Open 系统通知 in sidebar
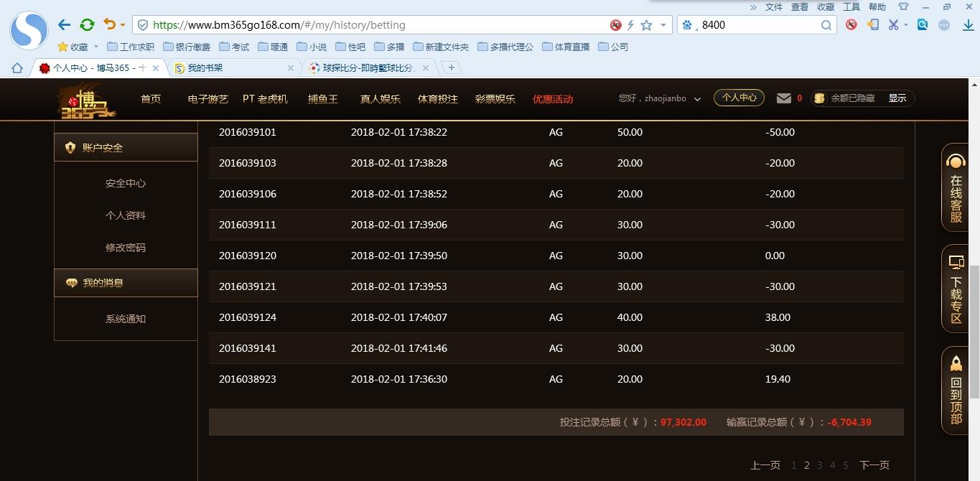This screenshot has height=481, width=980. pyautogui.click(x=126, y=319)
